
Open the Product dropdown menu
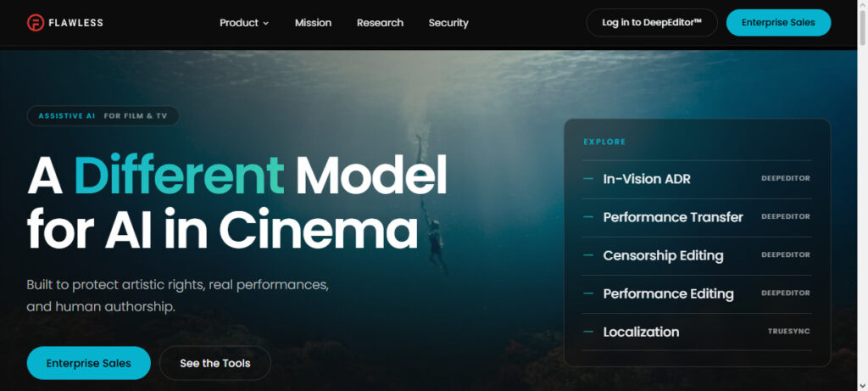244,23
